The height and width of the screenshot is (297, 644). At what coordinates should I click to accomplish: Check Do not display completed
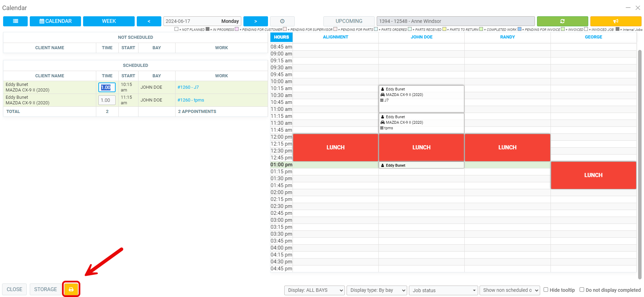click(x=582, y=290)
